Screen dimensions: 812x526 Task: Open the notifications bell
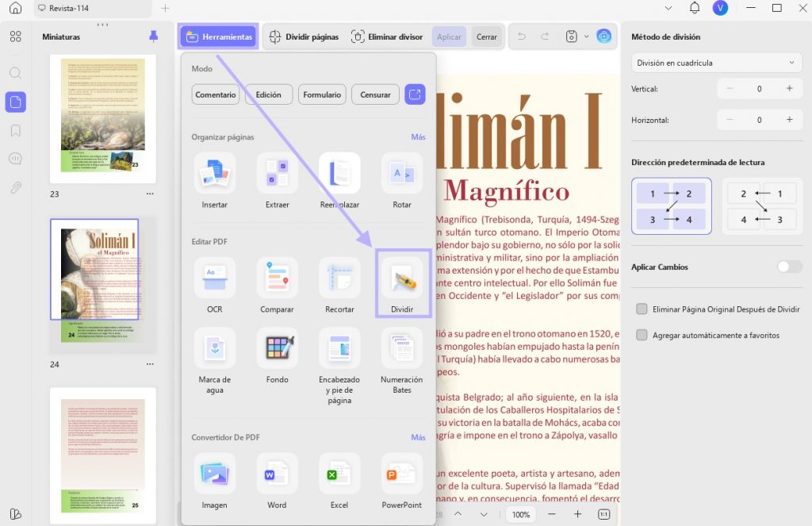click(695, 8)
